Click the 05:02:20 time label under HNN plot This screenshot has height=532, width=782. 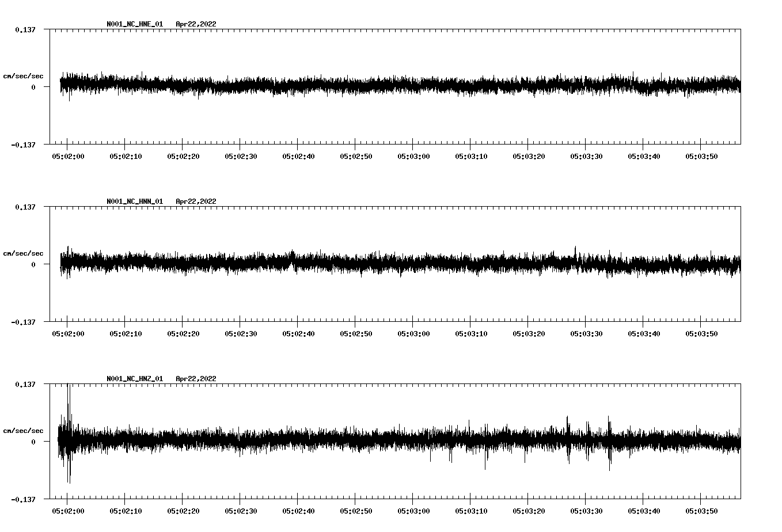pos(183,333)
